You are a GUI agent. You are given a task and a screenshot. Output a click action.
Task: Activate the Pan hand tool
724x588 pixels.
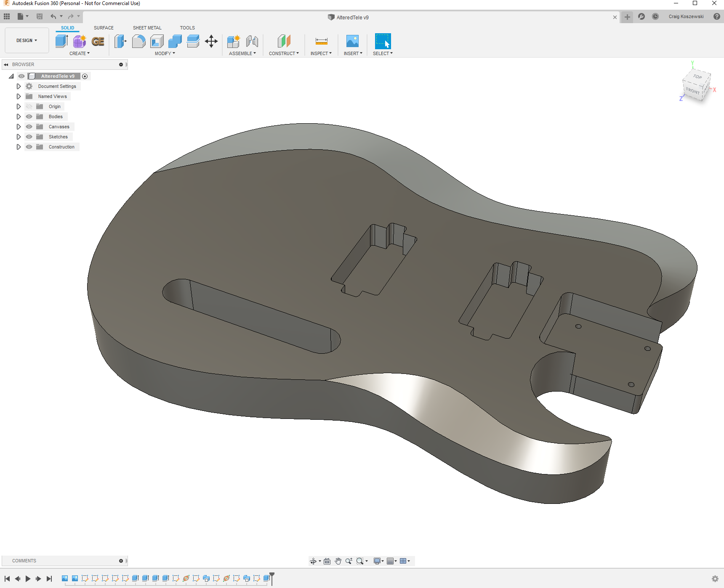pyautogui.click(x=338, y=561)
